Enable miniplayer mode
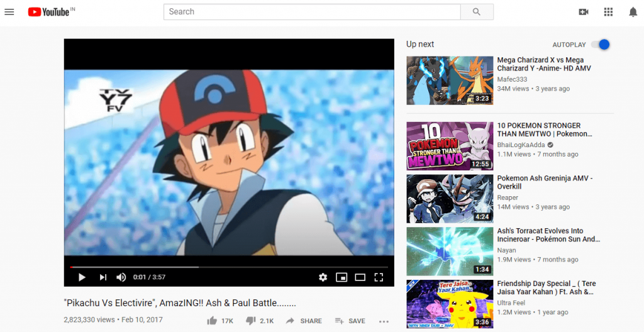Screen dimensions: 644x332 point(341,277)
